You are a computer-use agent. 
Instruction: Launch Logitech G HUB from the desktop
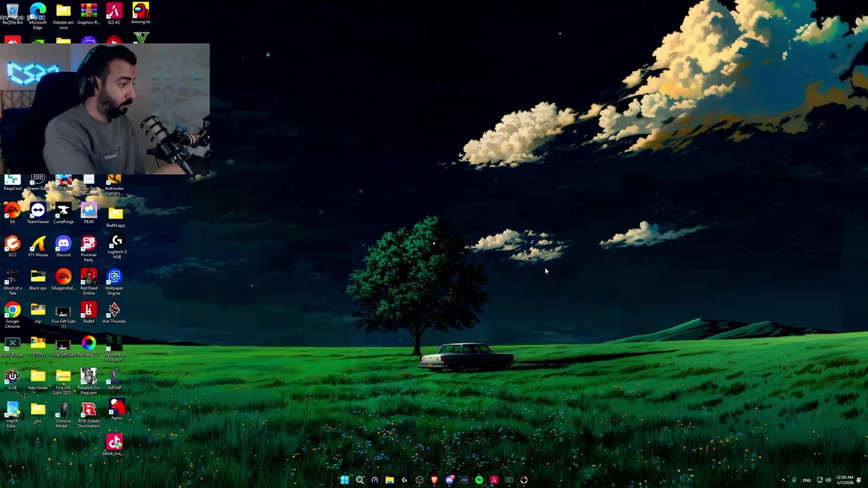pyautogui.click(x=117, y=247)
